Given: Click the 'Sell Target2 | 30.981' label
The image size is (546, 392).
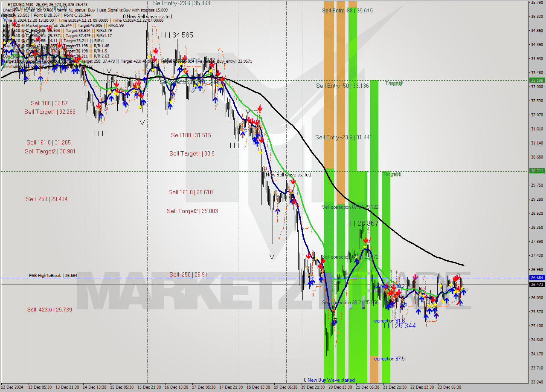Looking at the screenshot, I should click(50, 151).
